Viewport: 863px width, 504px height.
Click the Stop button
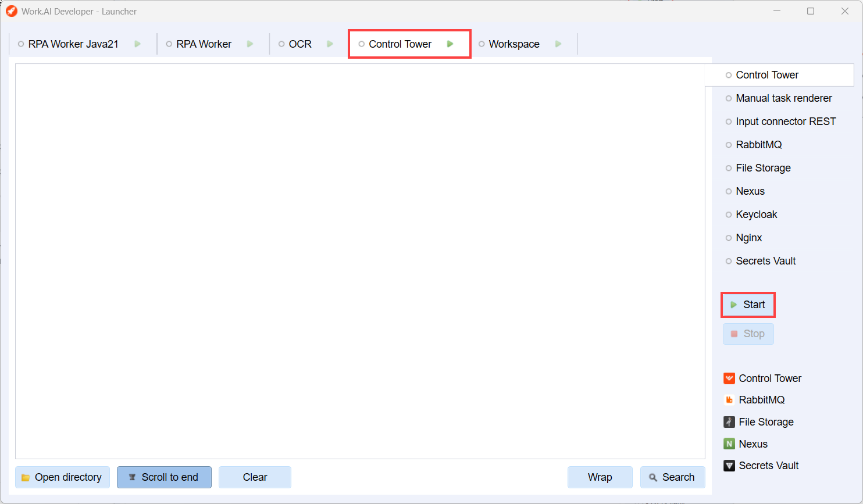click(748, 334)
